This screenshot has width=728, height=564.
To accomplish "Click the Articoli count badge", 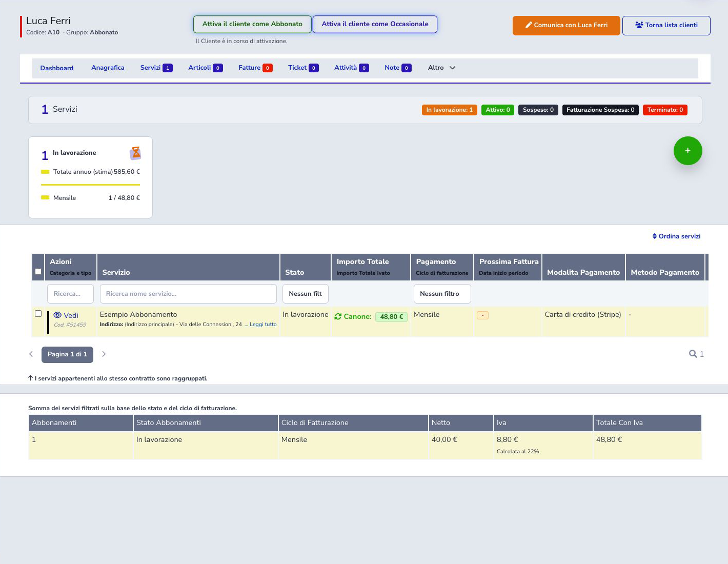I will [218, 68].
